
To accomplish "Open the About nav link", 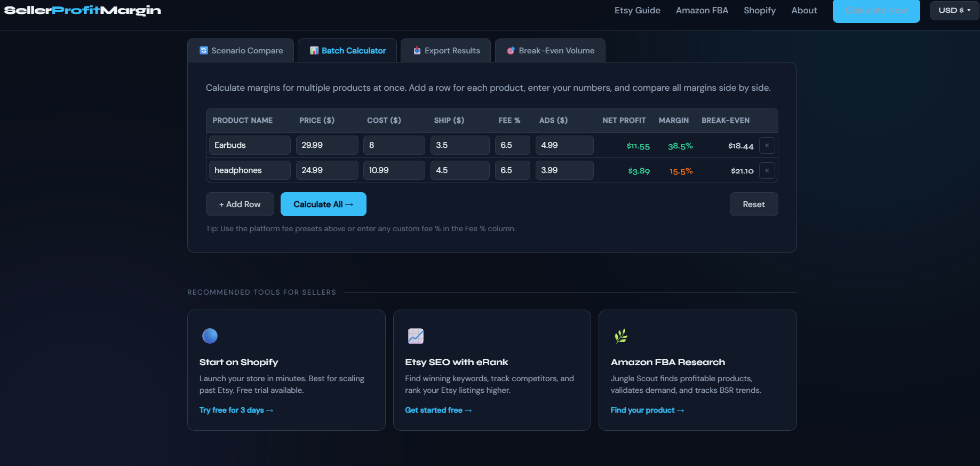I will click(804, 10).
